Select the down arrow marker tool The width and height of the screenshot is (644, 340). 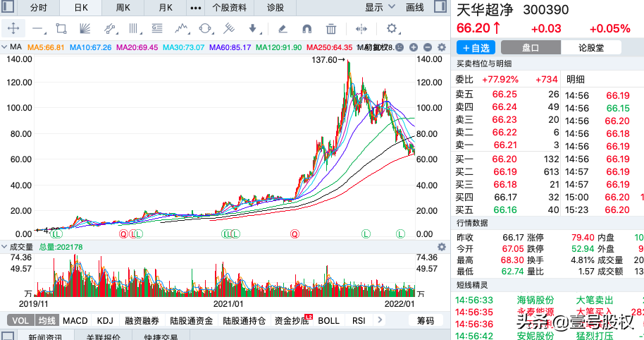tap(254, 29)
